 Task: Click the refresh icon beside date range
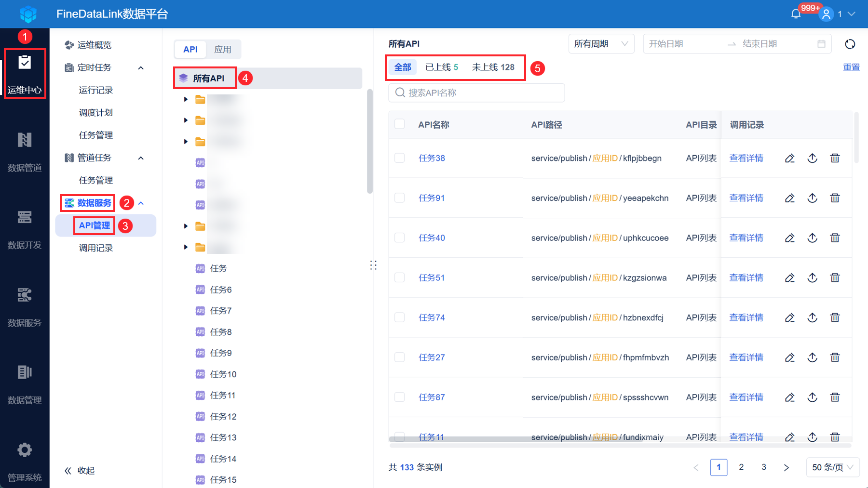[x=850, y=44]
